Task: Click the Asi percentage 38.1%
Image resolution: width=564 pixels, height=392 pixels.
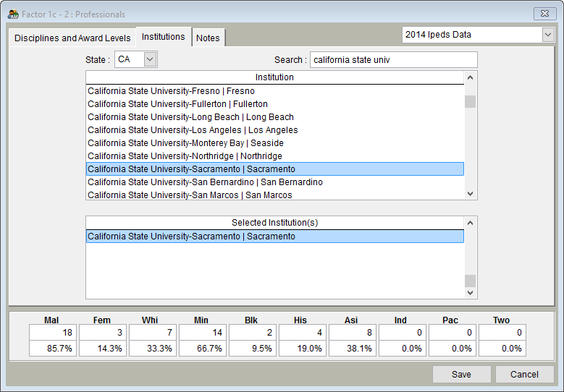Action: tap(353, 349)
